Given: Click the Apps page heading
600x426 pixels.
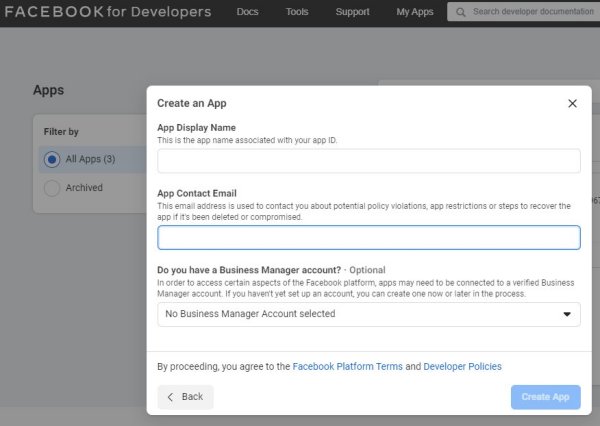Looking at the screenshot, I should coord(48,90).
